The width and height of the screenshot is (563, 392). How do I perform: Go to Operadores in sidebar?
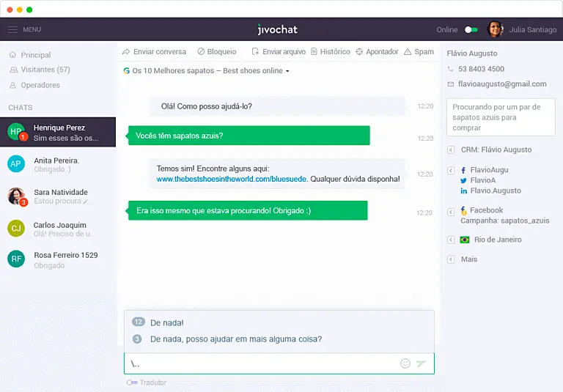pos(40,85)
